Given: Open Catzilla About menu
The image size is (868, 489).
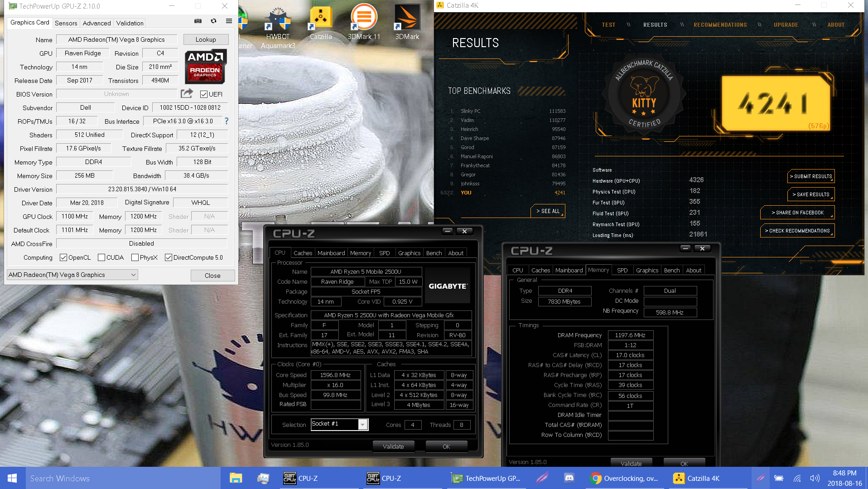Looking at the screenshot, I should pyautogui.click(x=836, y=25).
